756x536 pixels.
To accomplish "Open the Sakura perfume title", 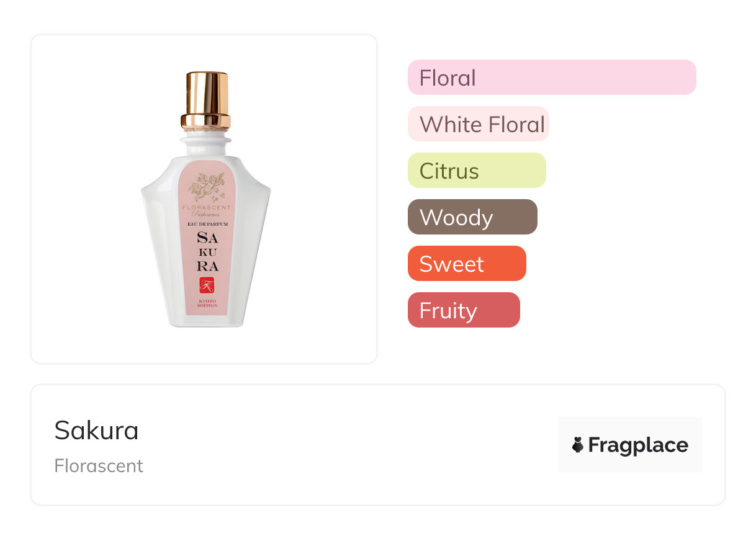I will tap(96, 430).
